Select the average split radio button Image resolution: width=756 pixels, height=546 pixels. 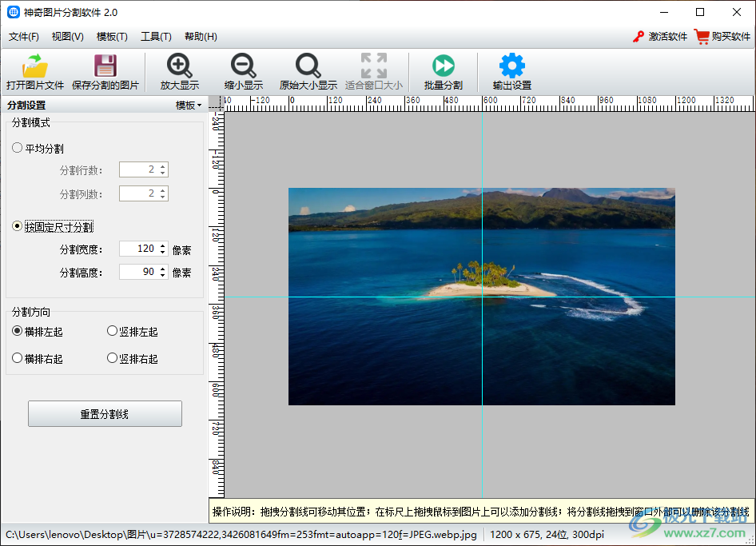tap(18, 148)
